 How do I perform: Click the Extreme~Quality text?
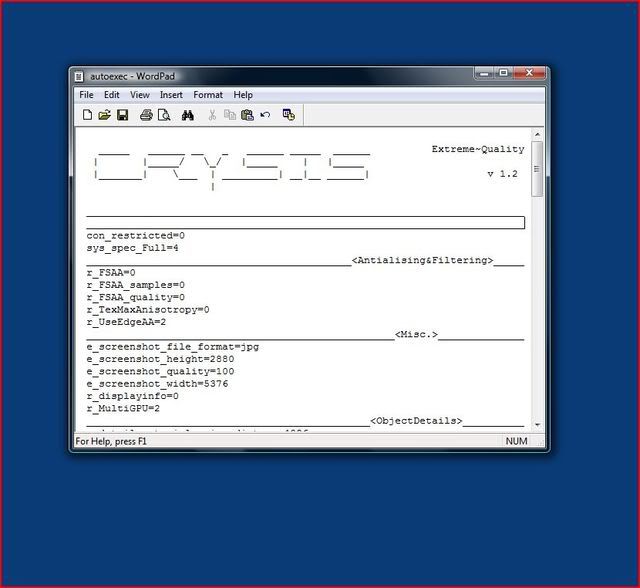478,149
